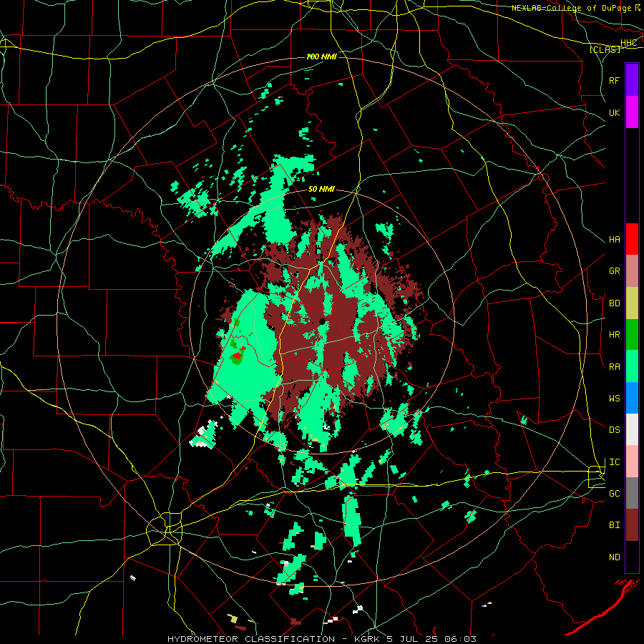Viewport: 644px width, 644px height.
Task: Click the BI brown legend swatch
Action: pos(632,525)
